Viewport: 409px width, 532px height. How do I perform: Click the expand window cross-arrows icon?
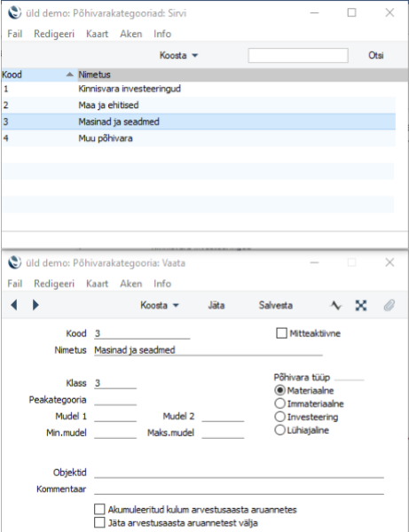(x=361, y=305)
